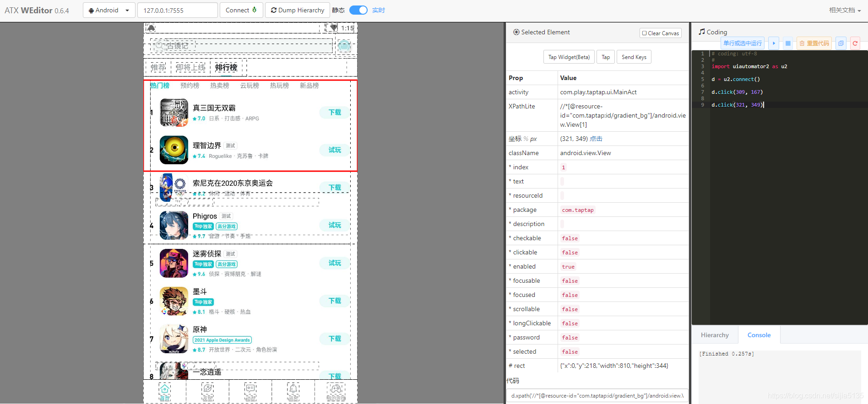Stop script execution with square icon
The width and height of the screenshot is (868, 404).
pos(788,43)
